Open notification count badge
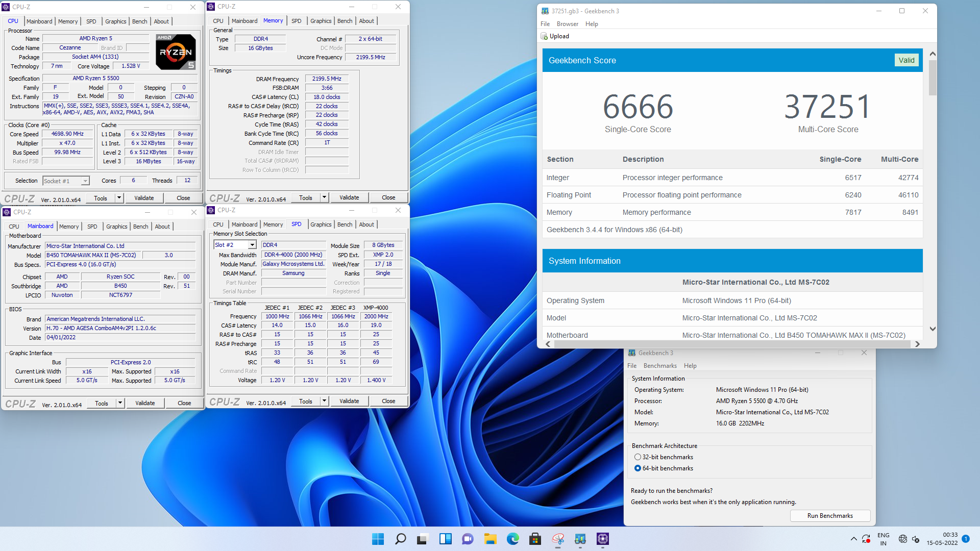Image resolution: width=980 pixels, height=551 pixels. pos(966,538)
